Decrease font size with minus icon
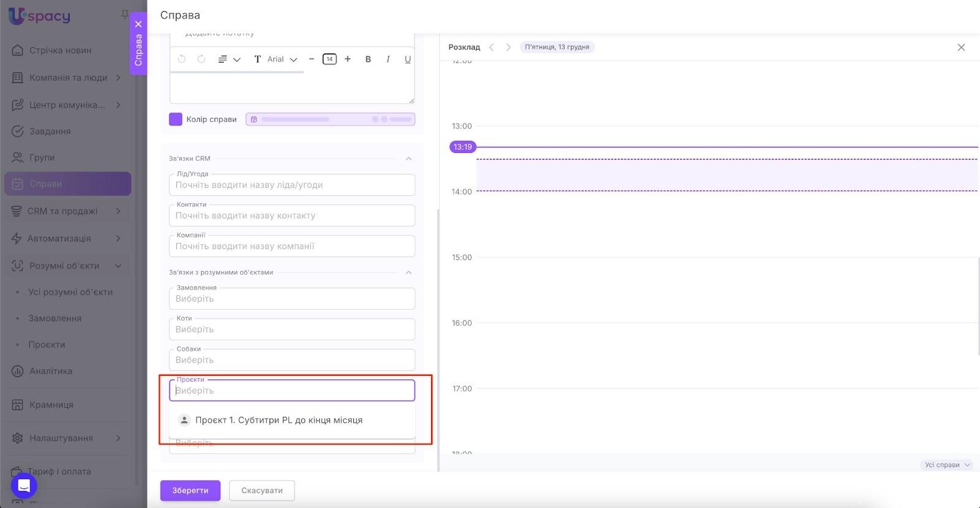980x508 pixels. click(311, 59)
